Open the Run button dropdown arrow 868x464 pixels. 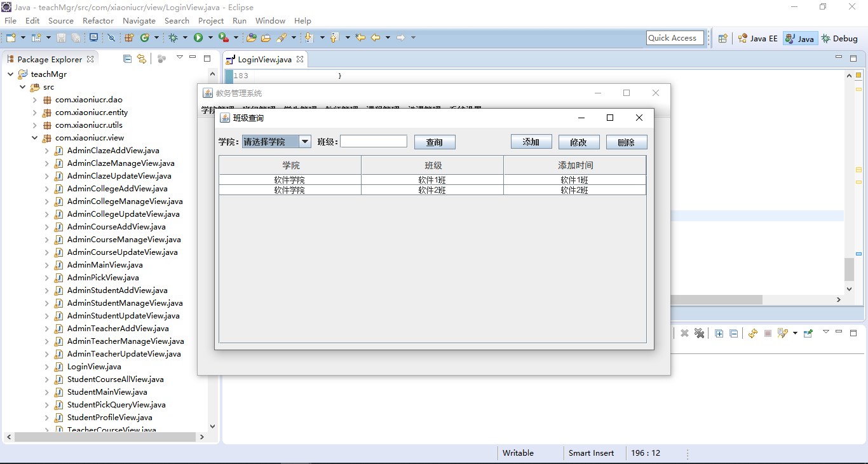[210, 38]
